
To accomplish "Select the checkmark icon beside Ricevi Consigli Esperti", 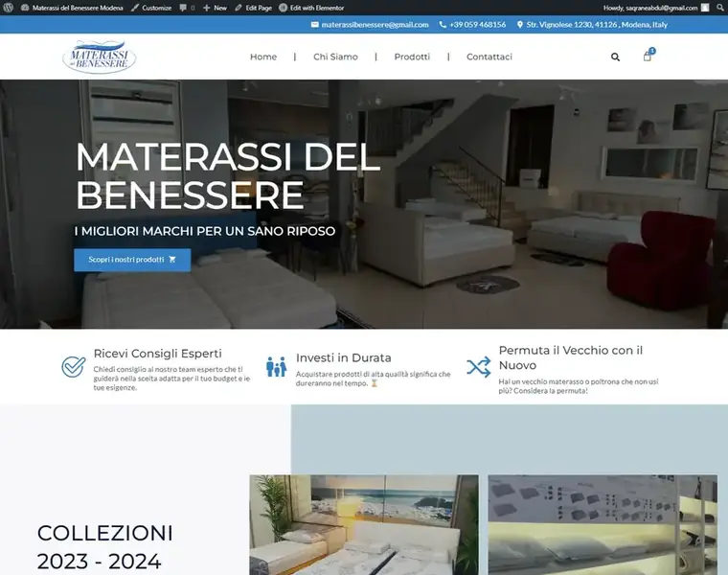I will [74, 367].
